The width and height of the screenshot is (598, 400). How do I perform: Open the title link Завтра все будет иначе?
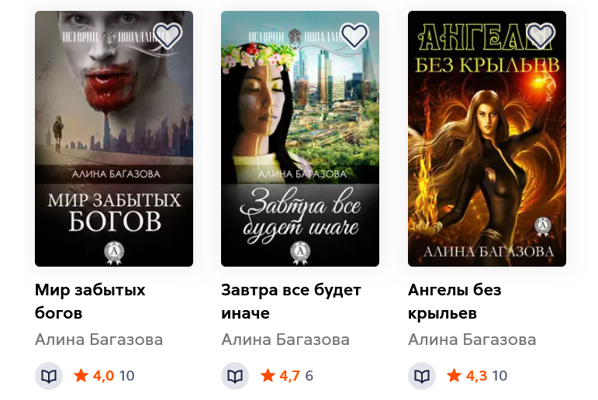pyautogui.click(x=291, y=302)
